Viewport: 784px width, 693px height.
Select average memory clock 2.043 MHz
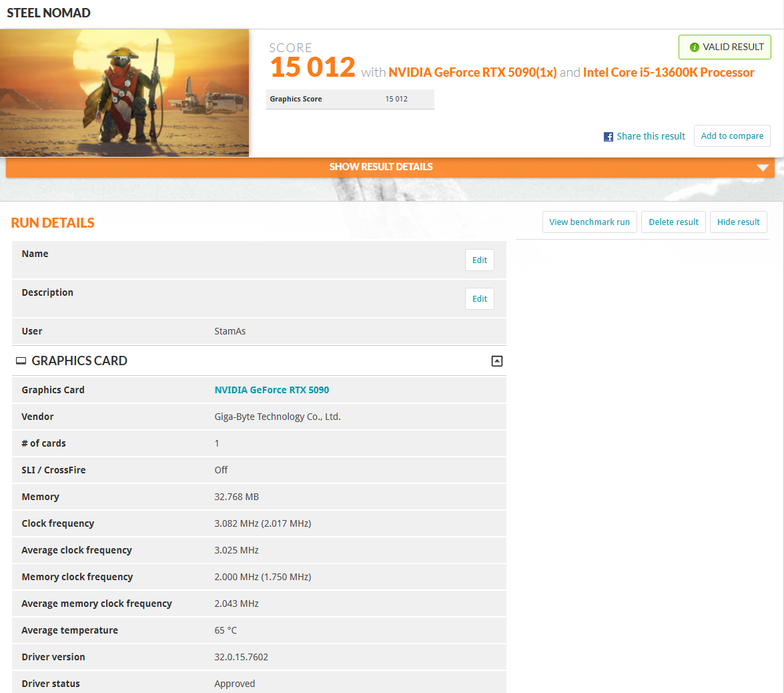(236, 604)
